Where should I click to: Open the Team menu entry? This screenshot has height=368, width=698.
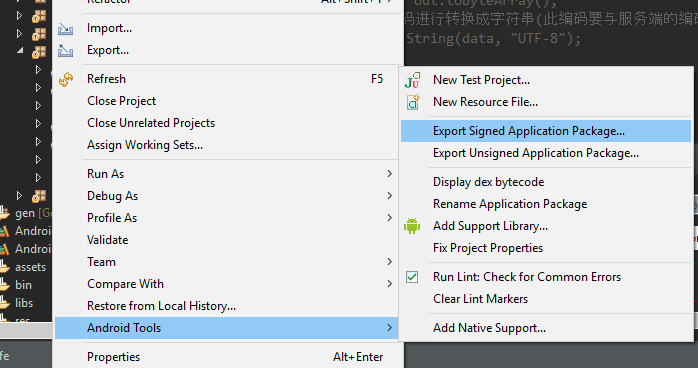tap(101, 262)
